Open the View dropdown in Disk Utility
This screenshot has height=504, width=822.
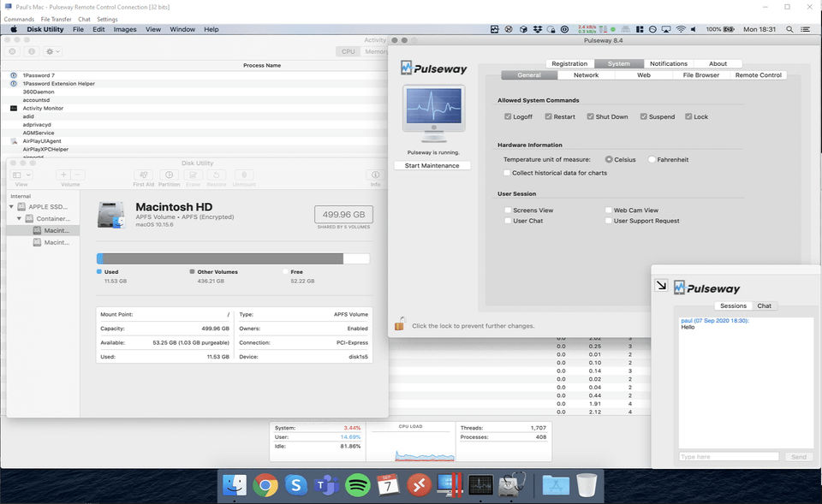[21, 175]
